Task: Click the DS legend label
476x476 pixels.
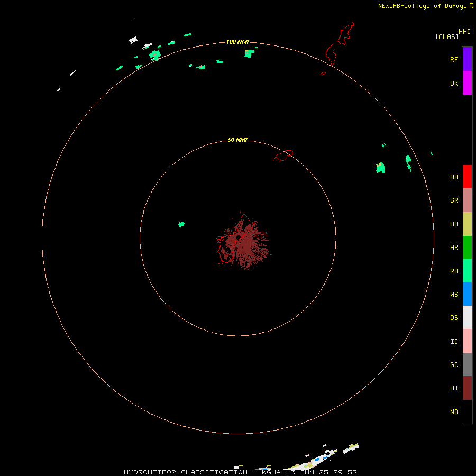Action: (x=454, y=318)
